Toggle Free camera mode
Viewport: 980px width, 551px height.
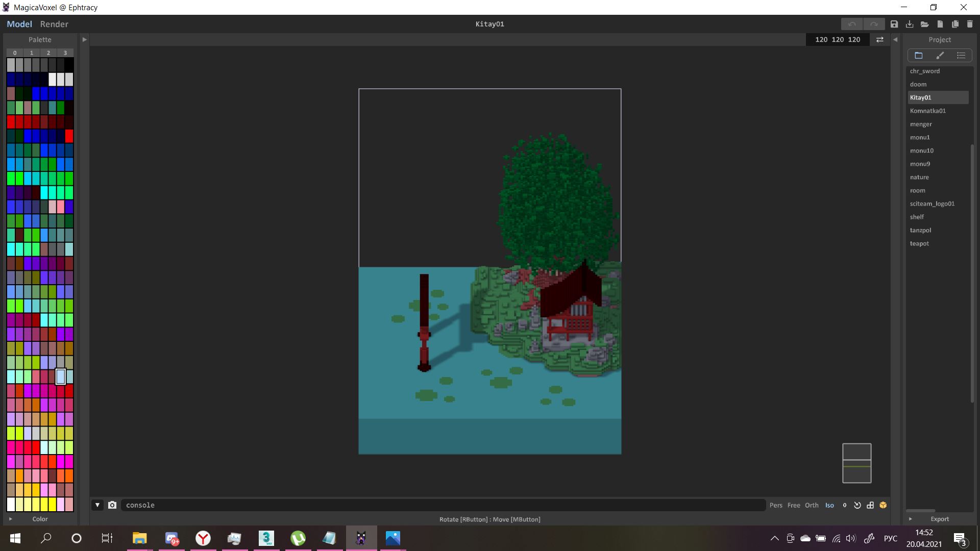[x=794, y=505]
